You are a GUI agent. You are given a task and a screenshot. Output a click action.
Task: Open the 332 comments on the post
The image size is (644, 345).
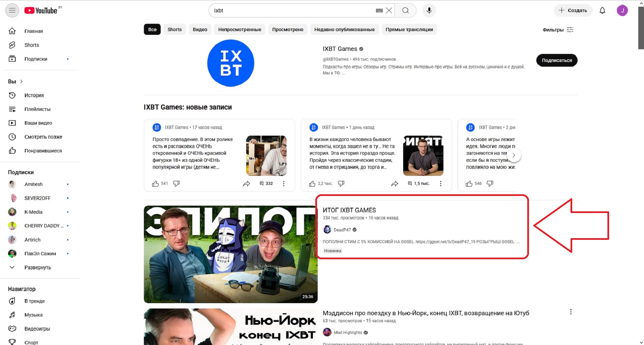[x=266, y=184]
